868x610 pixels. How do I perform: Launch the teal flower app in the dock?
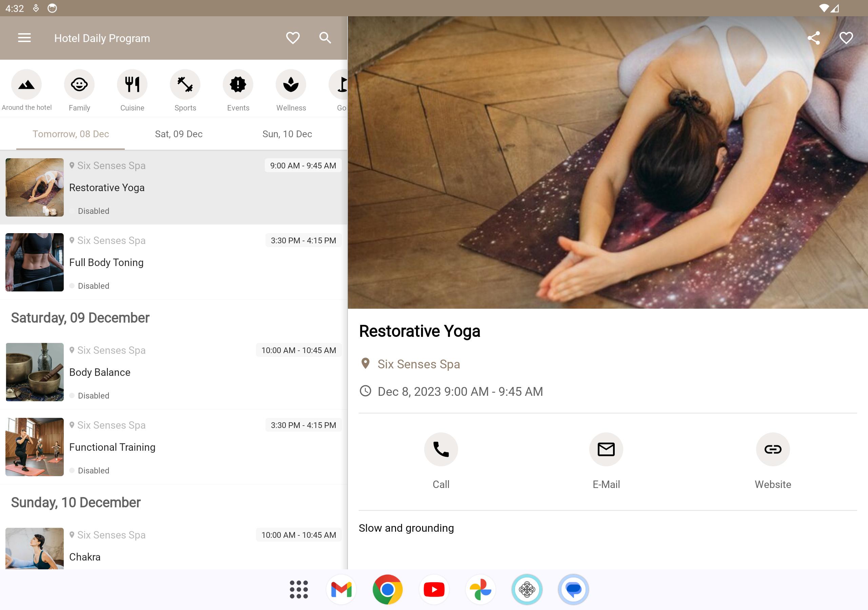[x=527, y=590]
